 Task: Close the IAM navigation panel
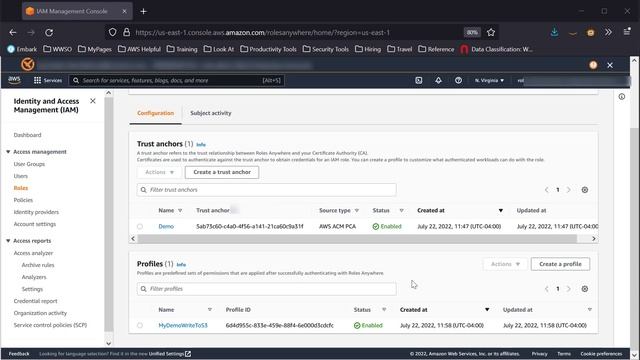[93, 101]
